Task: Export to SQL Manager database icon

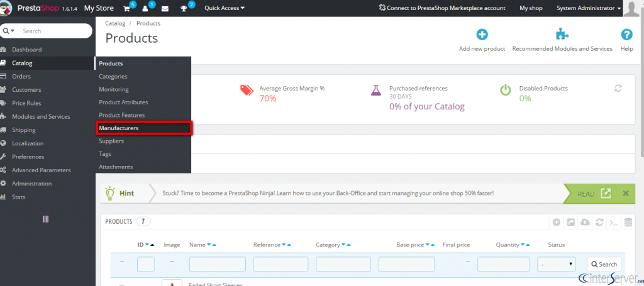Action: click(628, 223)
